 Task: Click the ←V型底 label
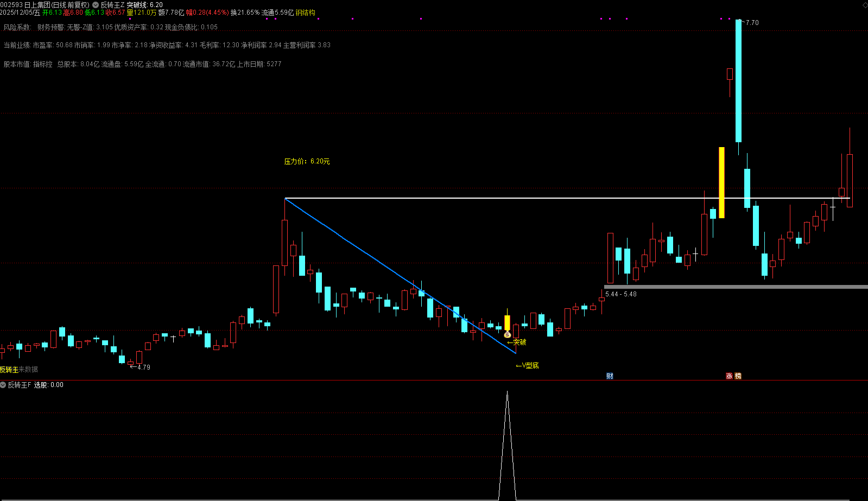[527, 365]
